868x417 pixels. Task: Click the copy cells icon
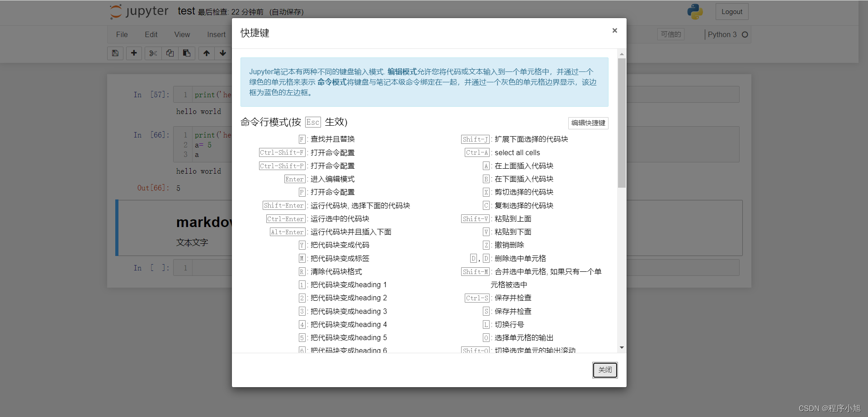point(170,53)
